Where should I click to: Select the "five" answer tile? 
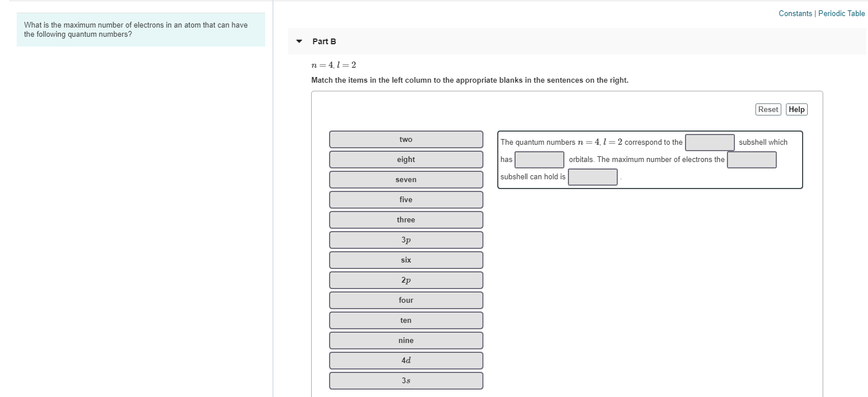tap(406, 199)
